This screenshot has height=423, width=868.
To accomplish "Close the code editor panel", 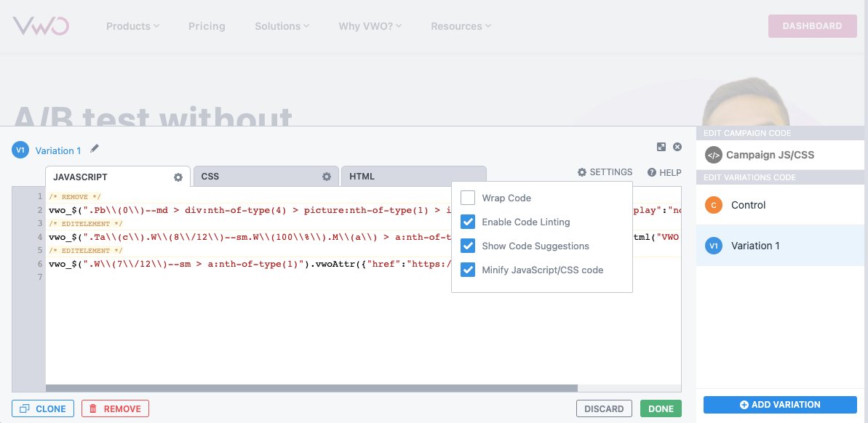I will tap(677, 147).
